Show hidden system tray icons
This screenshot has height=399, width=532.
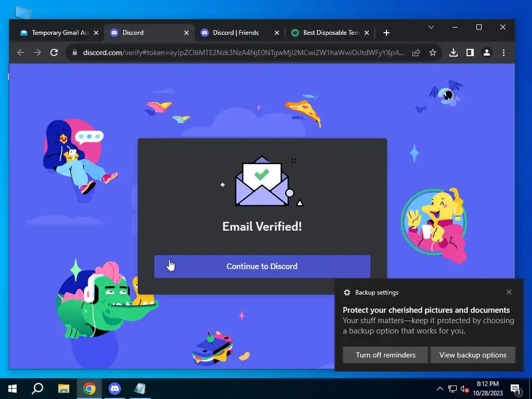tap(440, 389)
